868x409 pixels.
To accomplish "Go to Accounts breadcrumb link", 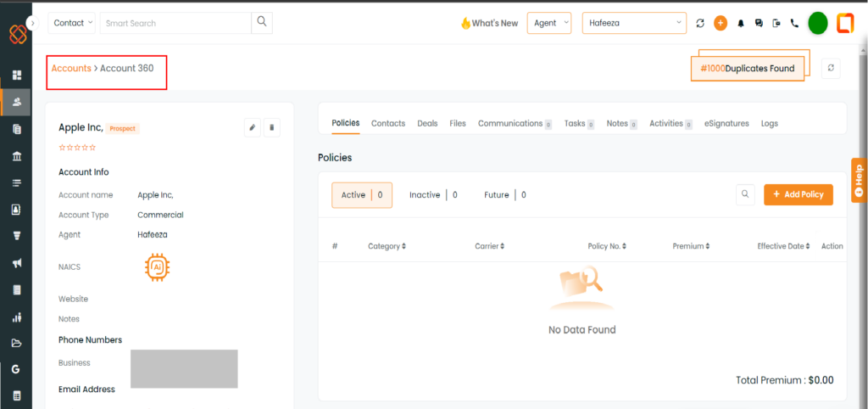I will [x=70, y=68].
